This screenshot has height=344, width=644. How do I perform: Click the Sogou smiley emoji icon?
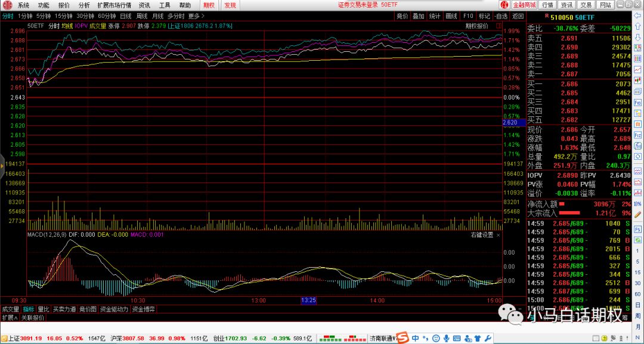(436, 339)
